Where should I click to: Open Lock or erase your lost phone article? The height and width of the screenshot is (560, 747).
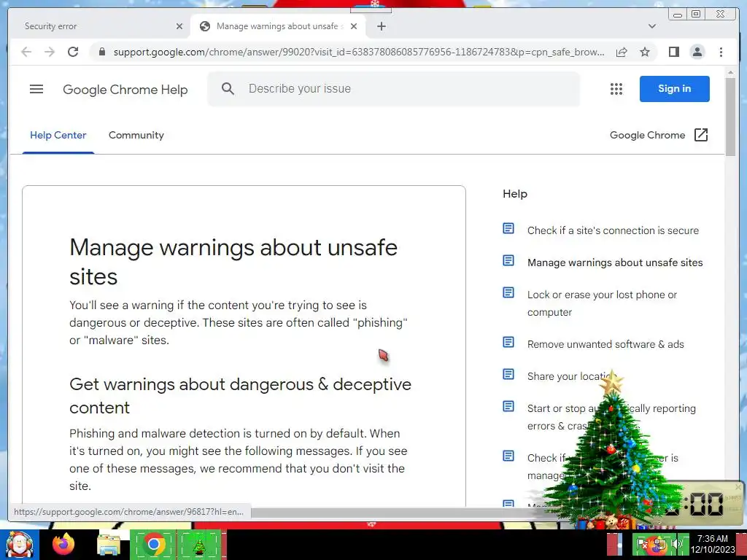pos(602,303)
